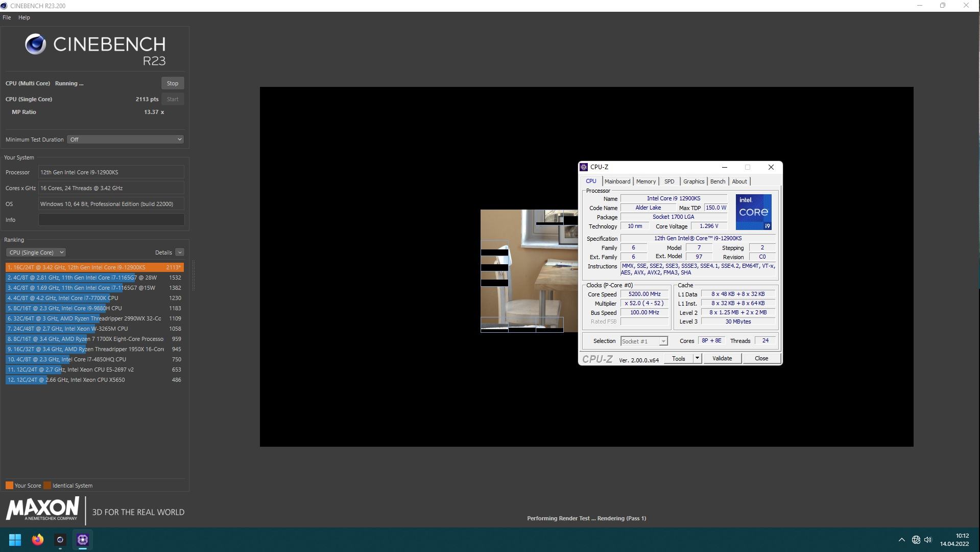This screenshot has width=980, height=552.
Task: Click the Cores x GHz field
Action: [111, 188]
